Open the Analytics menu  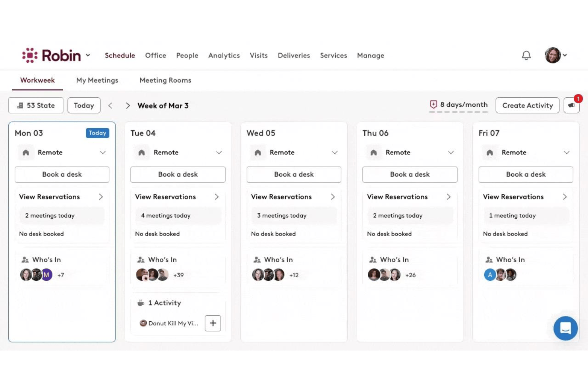pos(224,56)
